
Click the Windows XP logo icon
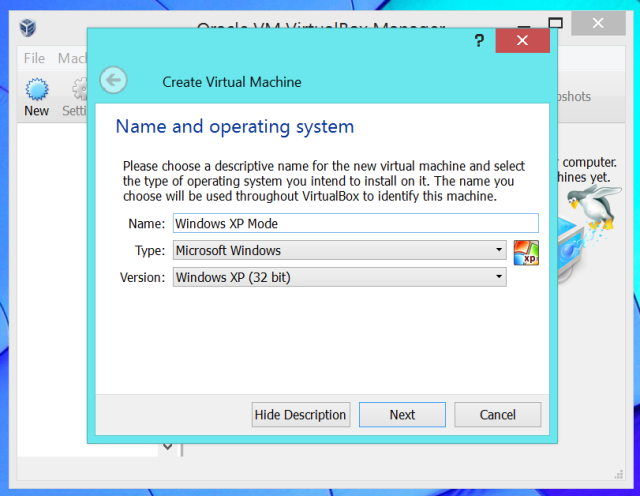526,253
